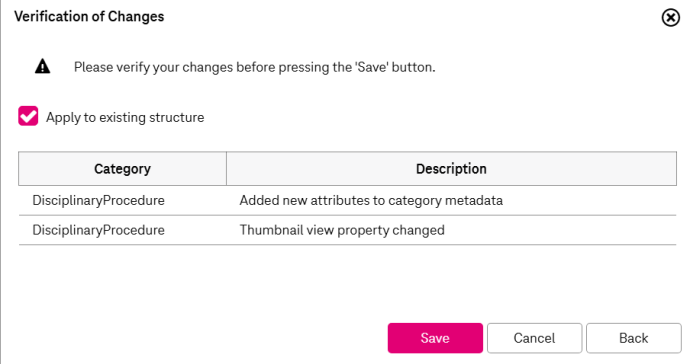Click 'Added new attributes to category metadata' text
Viewport: 690px width, 364px height.
point(371,200)
